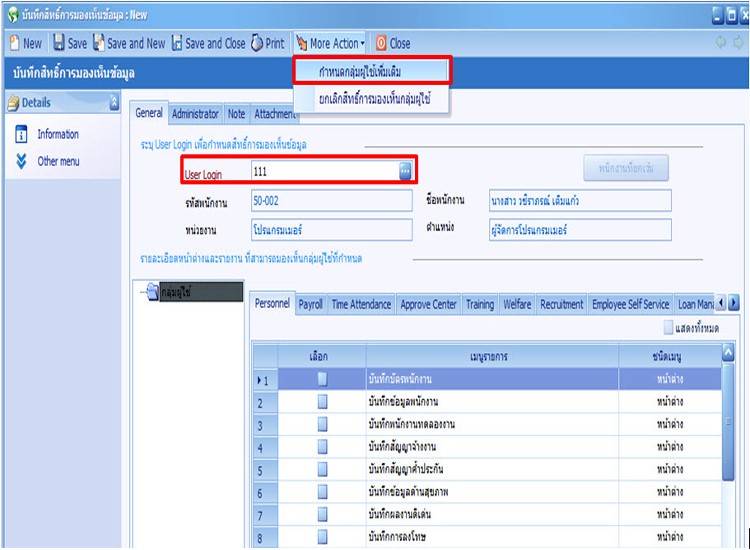Click the Print icon
750x550 pixels.
click(x=257, y=44)
